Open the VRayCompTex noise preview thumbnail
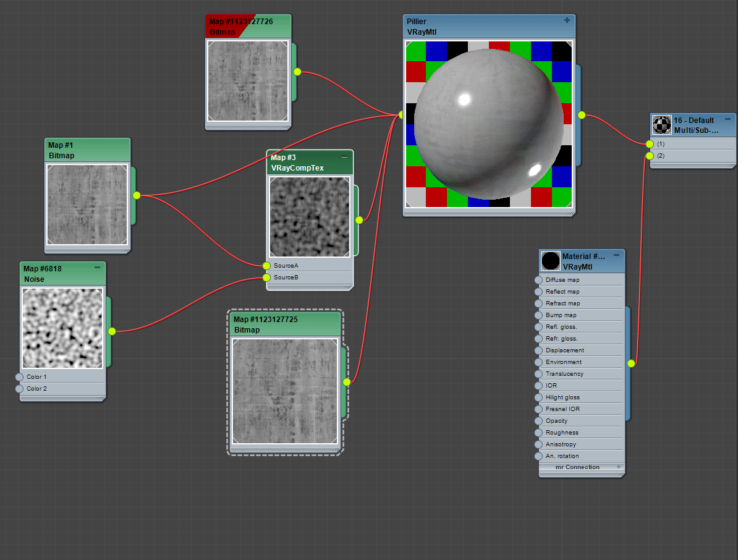 pyautogui.click(x=310, y=216)
